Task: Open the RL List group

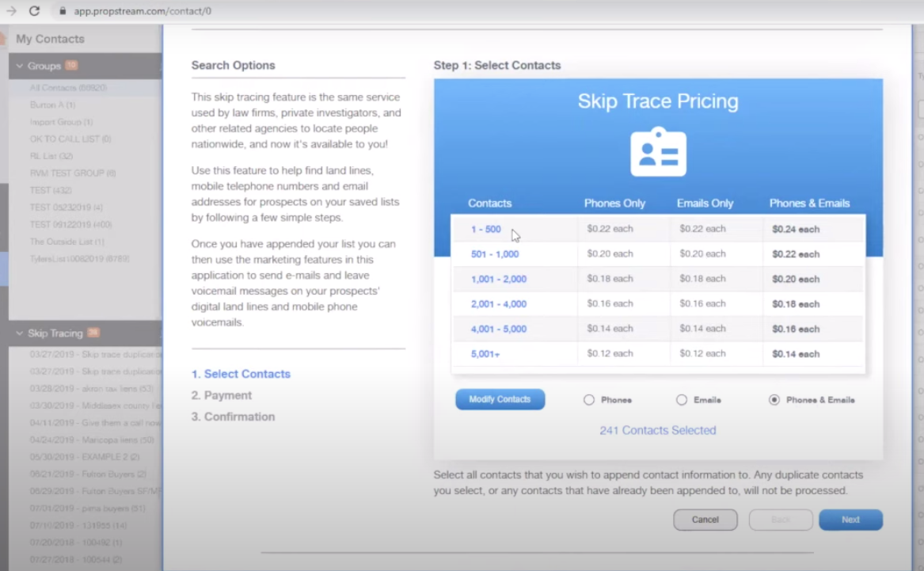Action: (x=51, y=155)
